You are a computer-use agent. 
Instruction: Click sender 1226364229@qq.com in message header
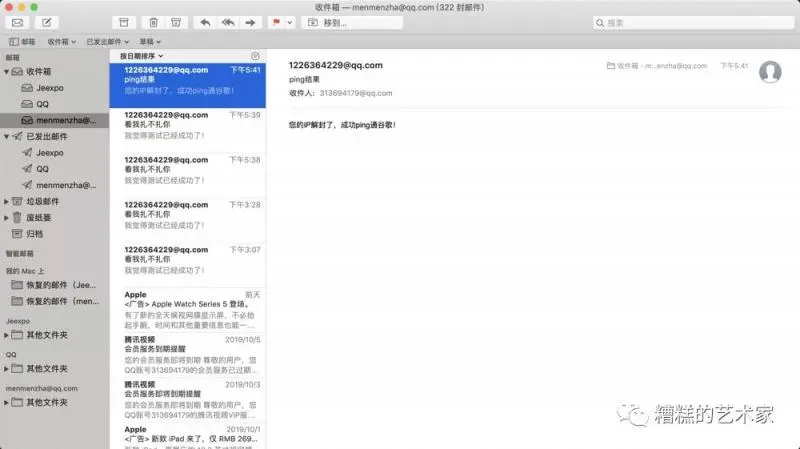pyautogui.click(x=336, y=65)
